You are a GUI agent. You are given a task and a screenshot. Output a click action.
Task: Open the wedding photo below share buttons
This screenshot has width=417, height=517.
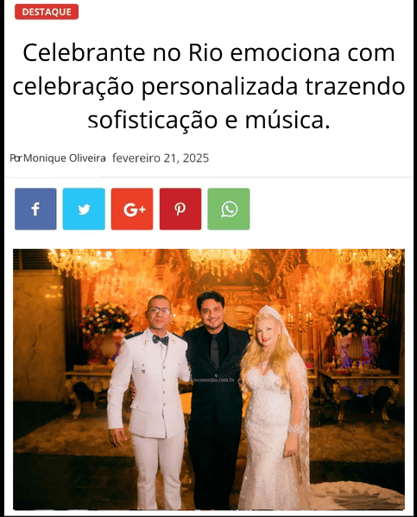tap(209, 379)
